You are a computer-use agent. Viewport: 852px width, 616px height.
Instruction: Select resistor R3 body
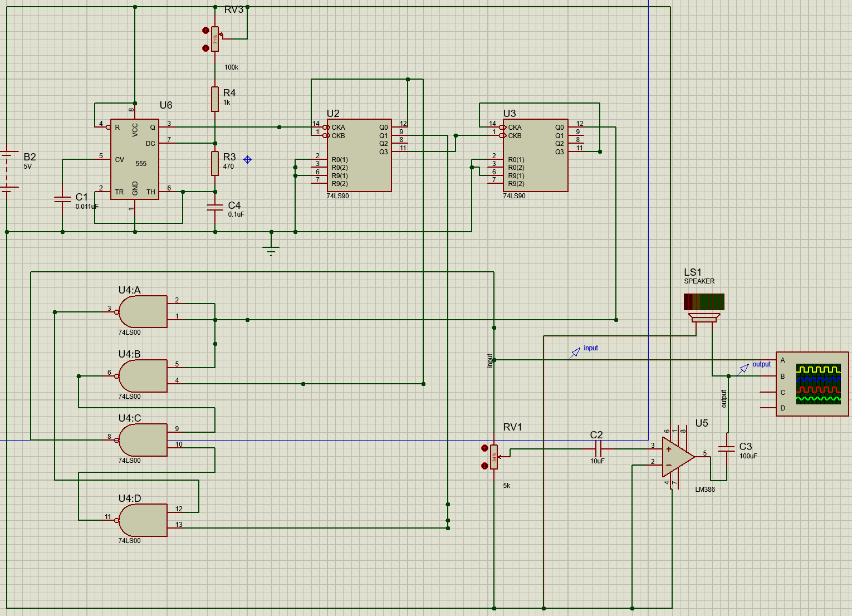point(215,163)
